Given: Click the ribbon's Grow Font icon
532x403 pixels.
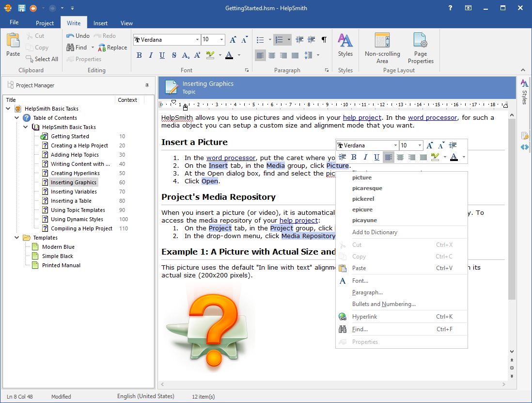Looking at the screenshot, I should point(233,40).
